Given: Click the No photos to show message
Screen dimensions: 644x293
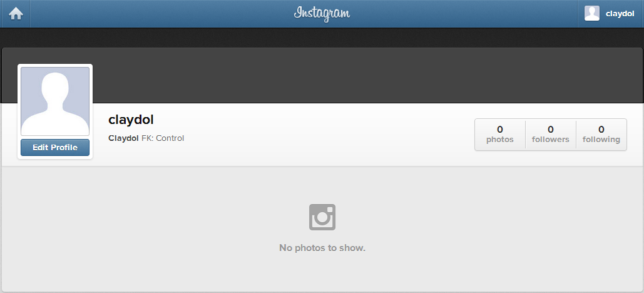Looking at the screenshot, I should pyautogui.click(x=322, y=248).
